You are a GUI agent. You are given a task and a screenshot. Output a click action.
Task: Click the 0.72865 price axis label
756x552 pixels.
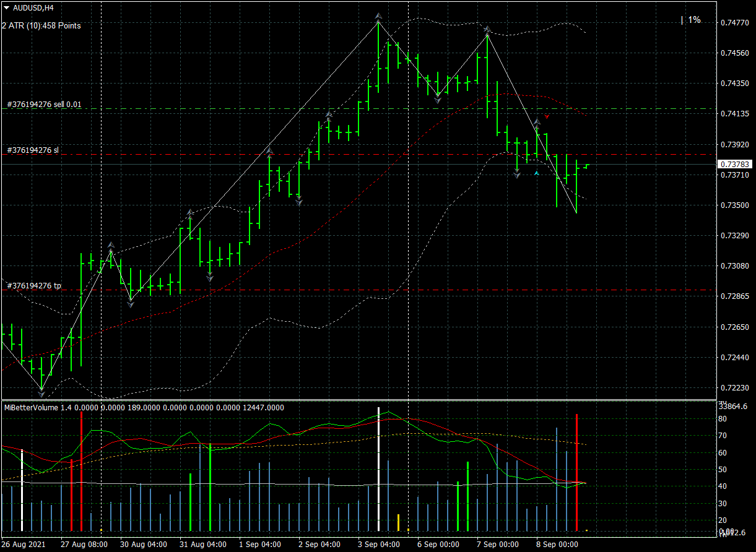pos(736,296)
